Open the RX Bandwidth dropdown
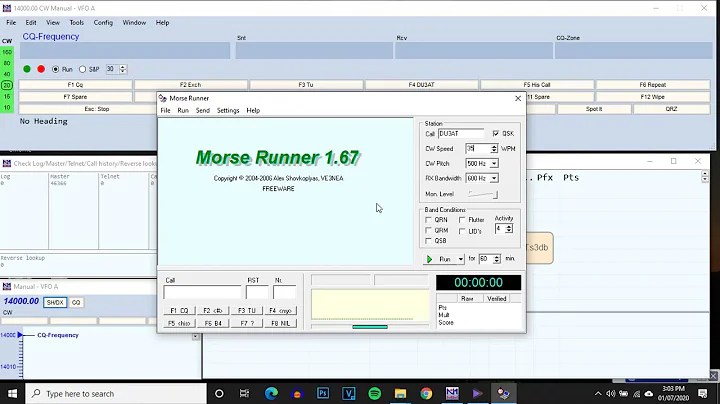The height and width of the screenshot is (404, 720). click(494, 178)
